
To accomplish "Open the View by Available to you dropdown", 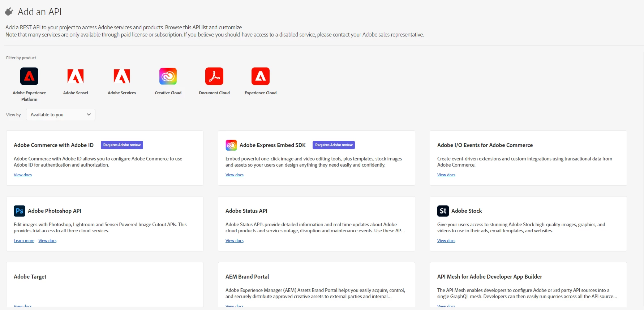I will tap(61, 115).
